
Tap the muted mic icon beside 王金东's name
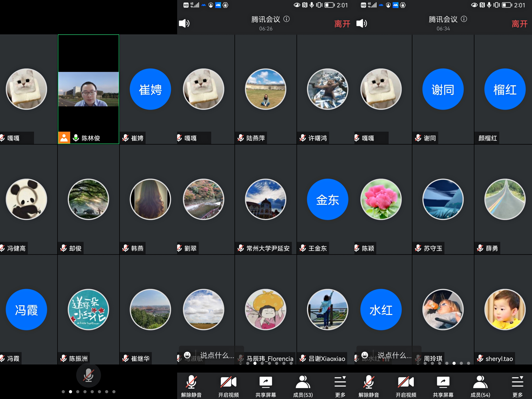click(x=303, y=248)
